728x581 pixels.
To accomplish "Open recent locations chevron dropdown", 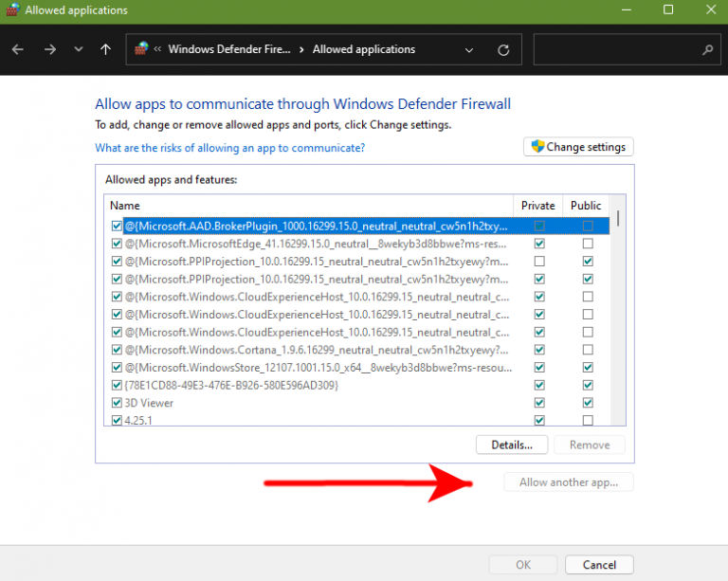I will [x=79, y=48].
